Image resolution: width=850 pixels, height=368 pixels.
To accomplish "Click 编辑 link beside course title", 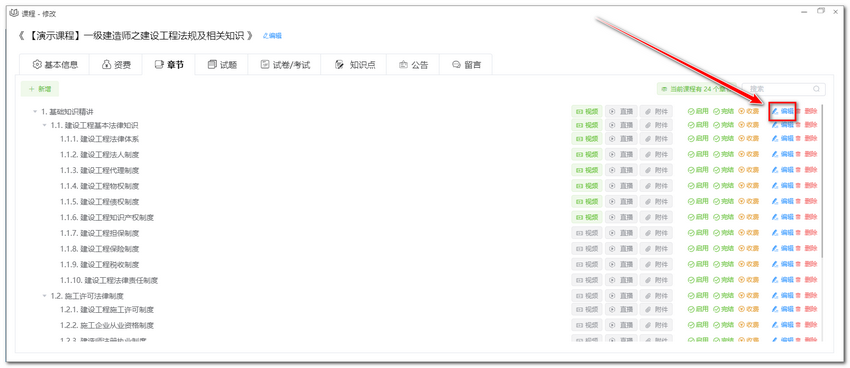I will (272, 36).
